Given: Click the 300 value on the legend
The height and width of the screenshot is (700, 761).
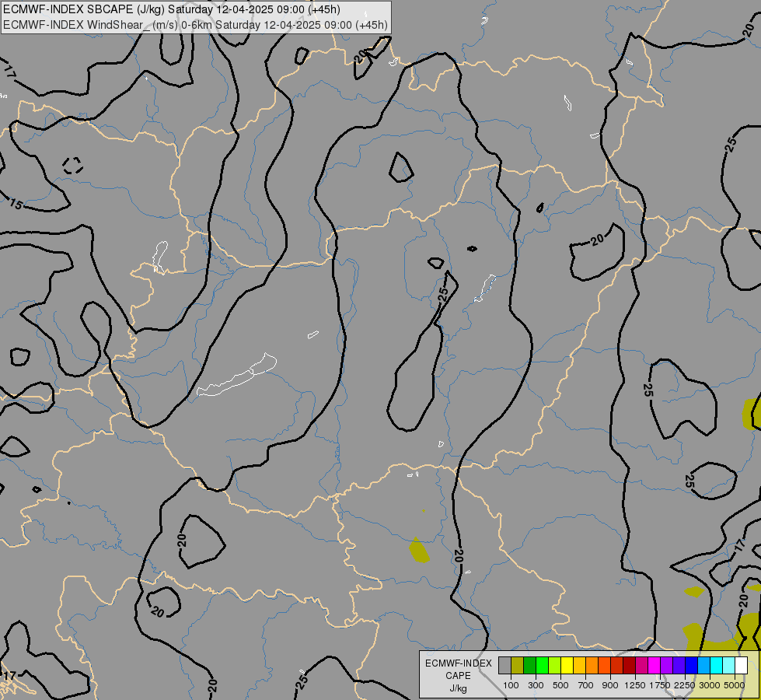Looking at the screenshot, I should click(536, 685).
